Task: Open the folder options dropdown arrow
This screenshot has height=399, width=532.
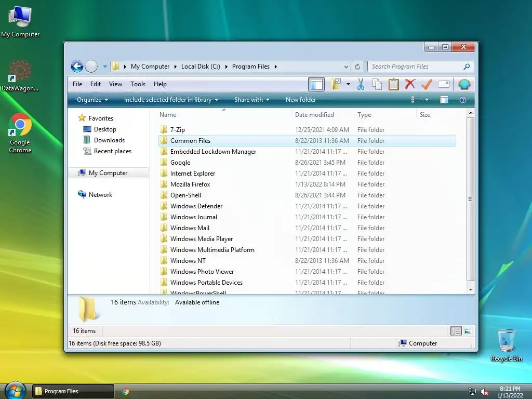Action: [348, 84]
